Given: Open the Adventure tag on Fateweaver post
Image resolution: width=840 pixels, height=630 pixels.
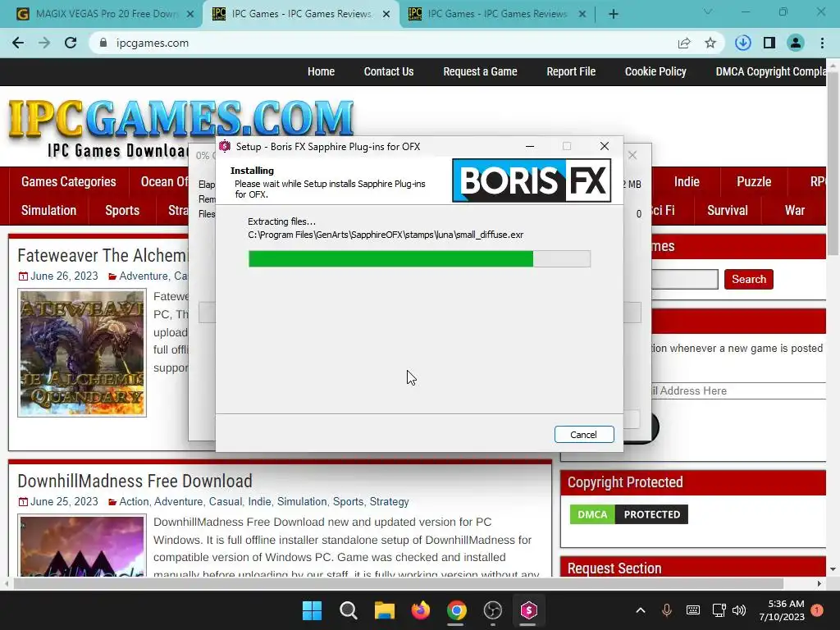Looking at the screenshot, I should pos(144,276).
